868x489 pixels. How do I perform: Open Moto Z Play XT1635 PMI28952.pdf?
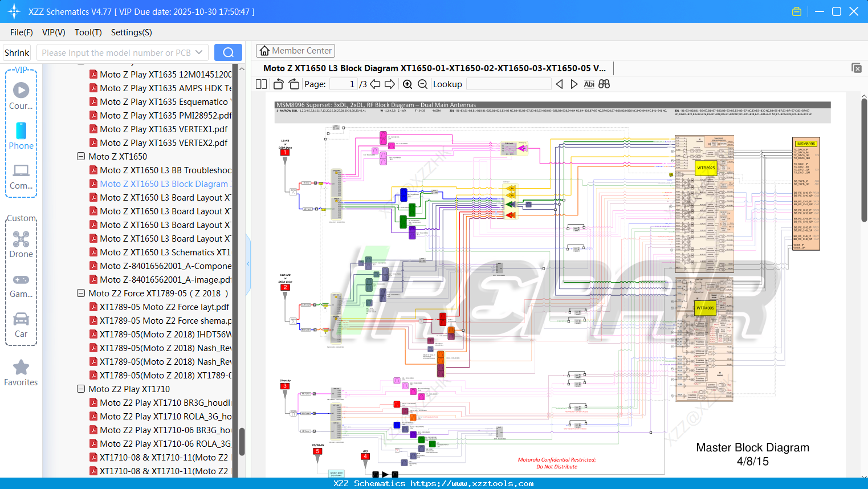[x=166, y=115]
